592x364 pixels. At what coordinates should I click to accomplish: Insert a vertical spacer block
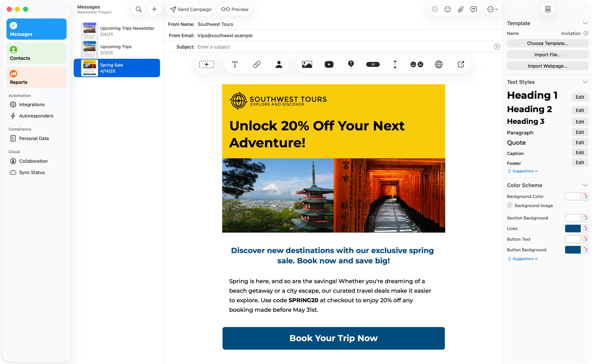point(395,64)
